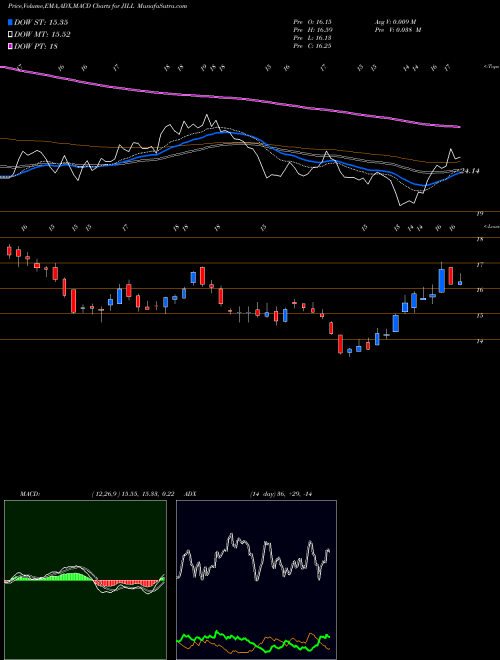Image resolution: width=500 pixels, height=660 pixels.
Task: Click the 'Avg V: 0.009 M' value
Action: tap(397, 22)
